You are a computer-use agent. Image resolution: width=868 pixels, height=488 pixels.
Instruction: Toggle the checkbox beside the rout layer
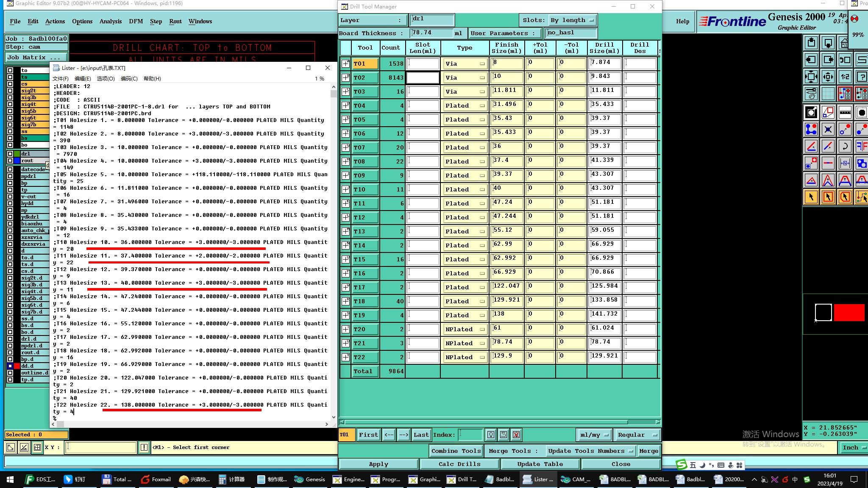(x=10, y=161)
